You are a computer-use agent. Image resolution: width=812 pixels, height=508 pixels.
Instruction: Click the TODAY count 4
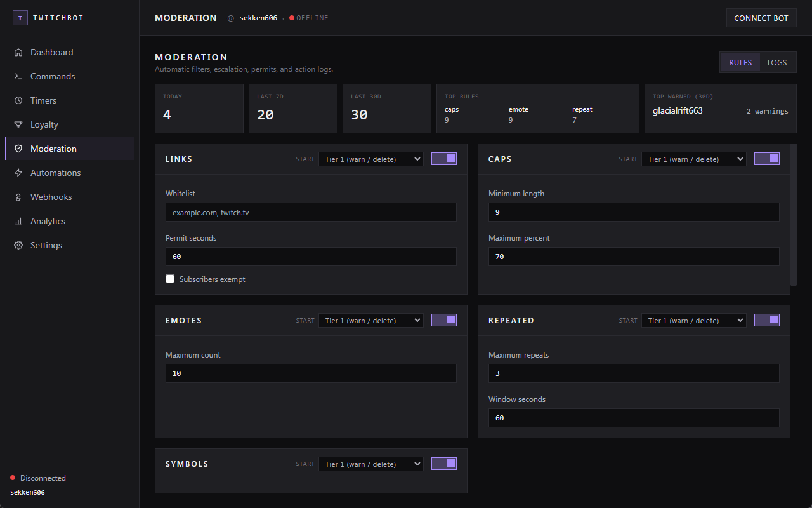(167, 115)
